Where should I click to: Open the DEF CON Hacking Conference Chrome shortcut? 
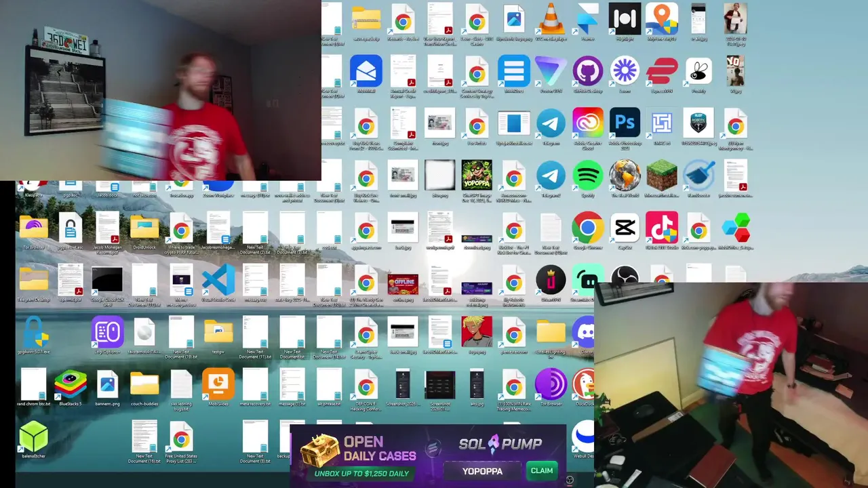[x=366, y=386]
